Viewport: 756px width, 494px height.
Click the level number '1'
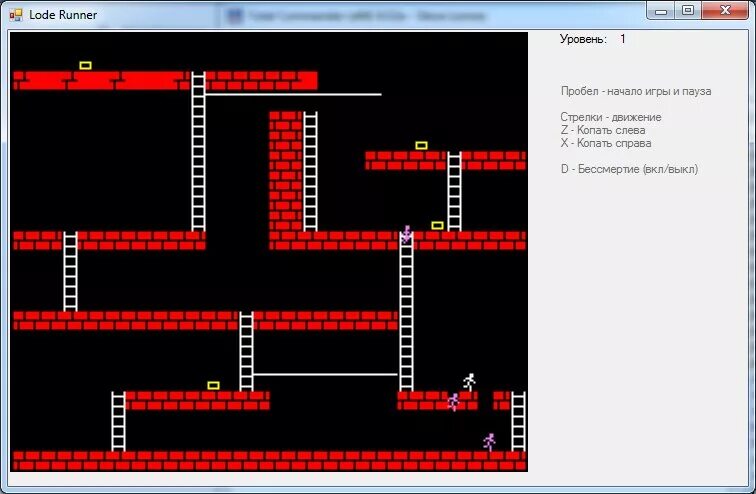pos(623,39)
